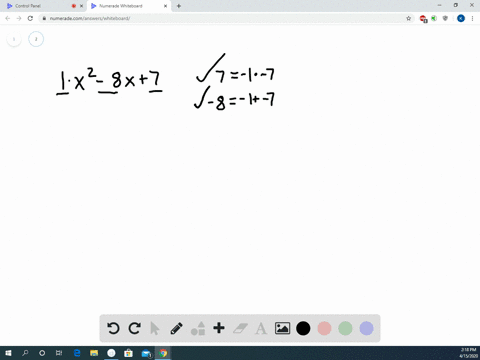The width and height of the screenshot is (480, 360).
Task: Open the green speaker extension icon
Action: pos(434,18)
